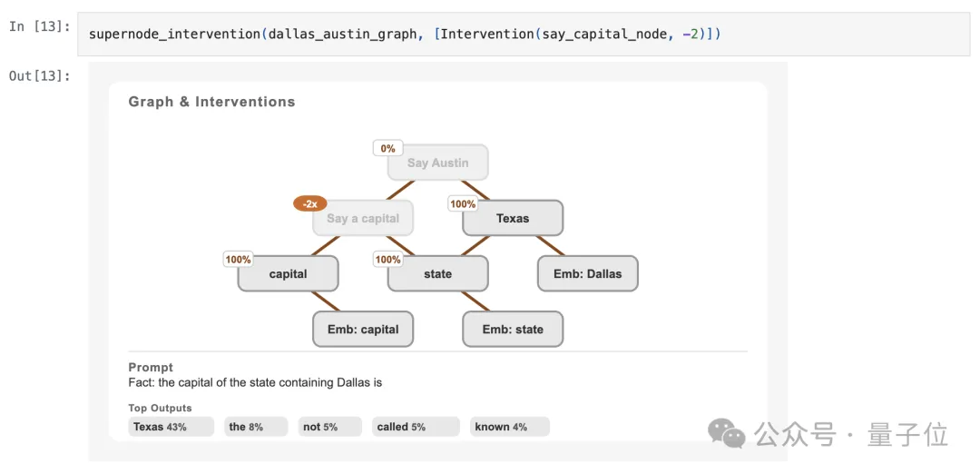Select the 'Emb: state' embedding node
Image resolution: width=980 pixels, height=474 pixels.
click(513, 330)
